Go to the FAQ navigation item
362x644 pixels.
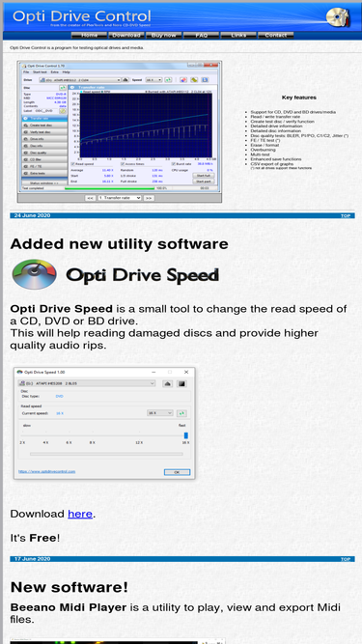point(201,36)
